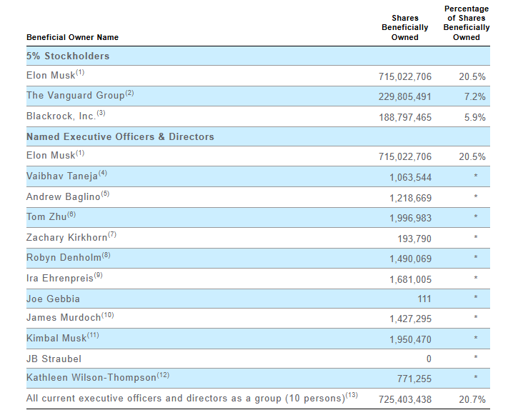Click the 725,403,438 group total shares

point(404,399)
